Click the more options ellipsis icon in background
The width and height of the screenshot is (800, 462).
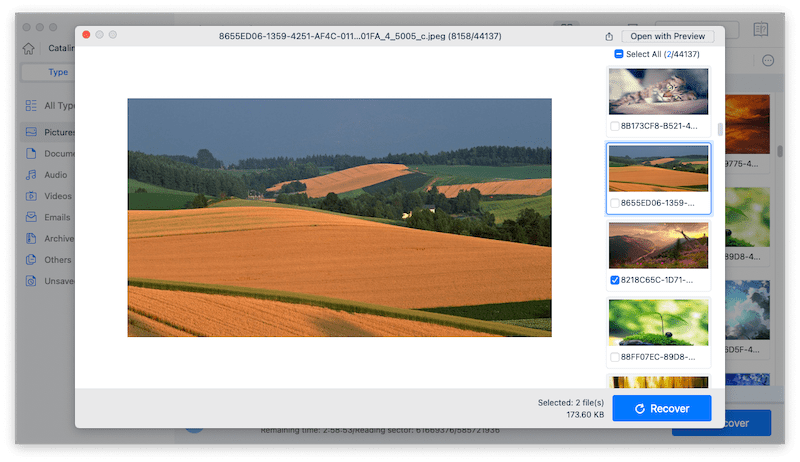pyautogui.click(x=768, y=61)
